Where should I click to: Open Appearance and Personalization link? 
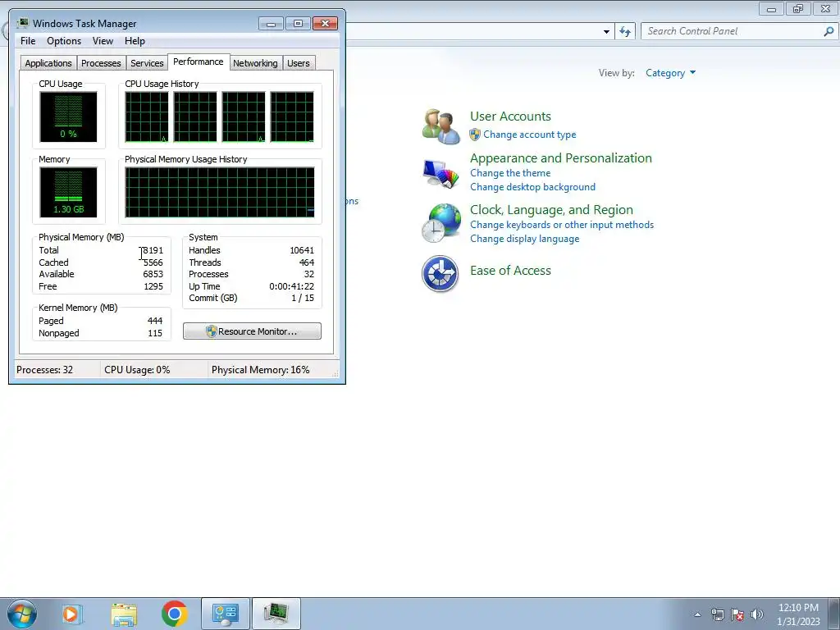(x=561, y=158)
